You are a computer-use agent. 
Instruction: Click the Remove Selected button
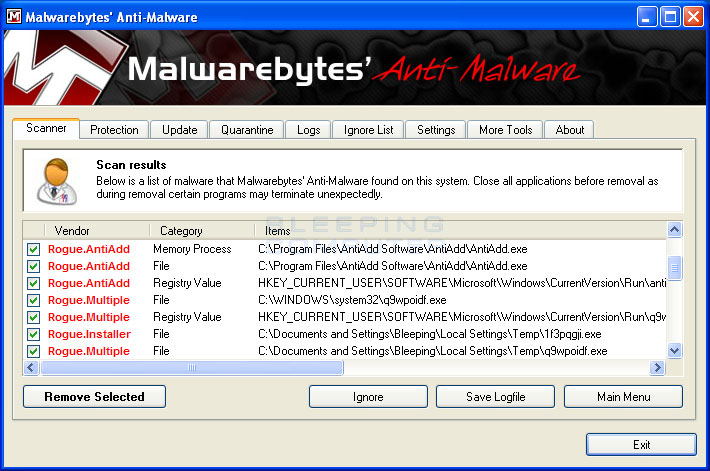[x=94, y=397]
